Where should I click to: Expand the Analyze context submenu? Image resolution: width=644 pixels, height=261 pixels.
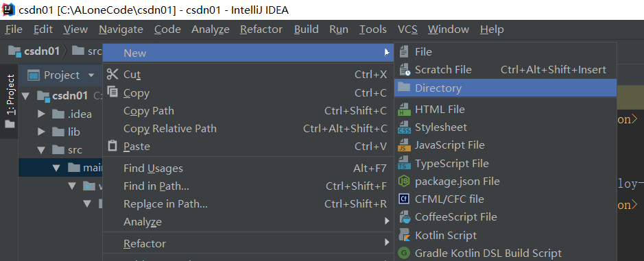[x=248, y=222]
